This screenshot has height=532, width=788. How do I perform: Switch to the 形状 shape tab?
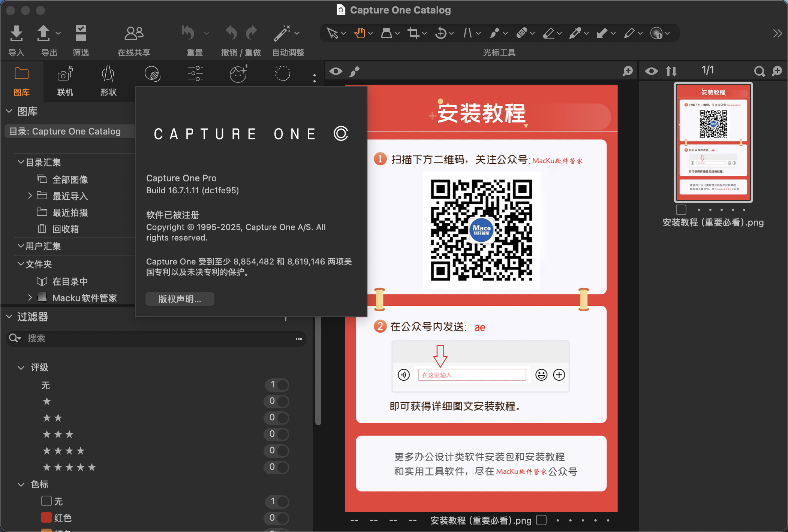108,81
